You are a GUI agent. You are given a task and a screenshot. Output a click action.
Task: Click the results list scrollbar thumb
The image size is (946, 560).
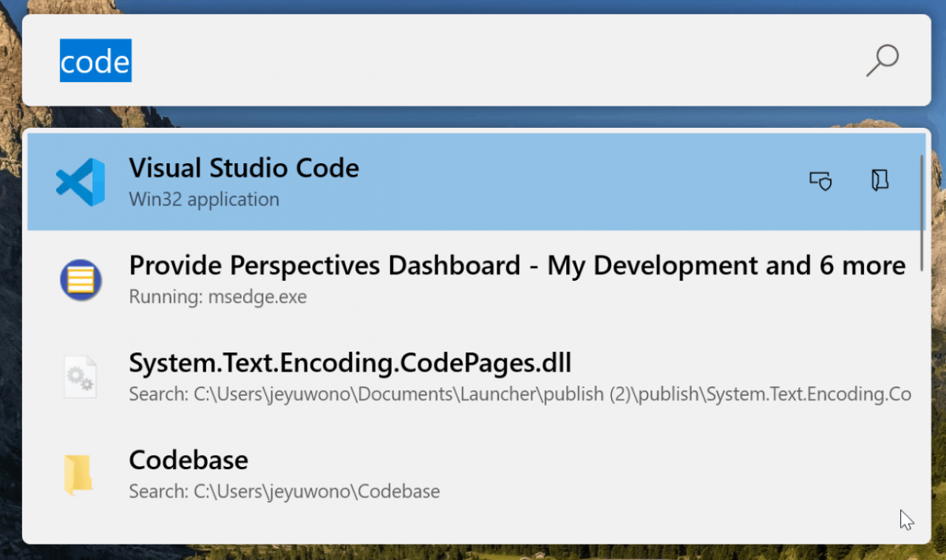tap(922, 213)
